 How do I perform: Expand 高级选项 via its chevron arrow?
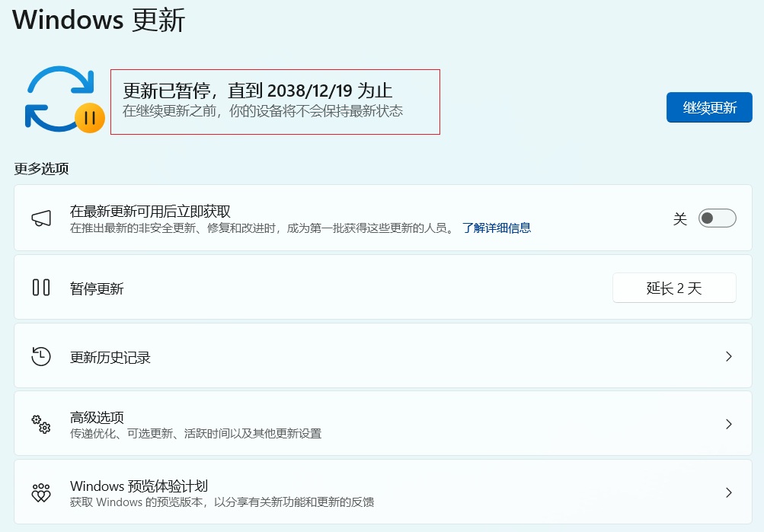729,424
